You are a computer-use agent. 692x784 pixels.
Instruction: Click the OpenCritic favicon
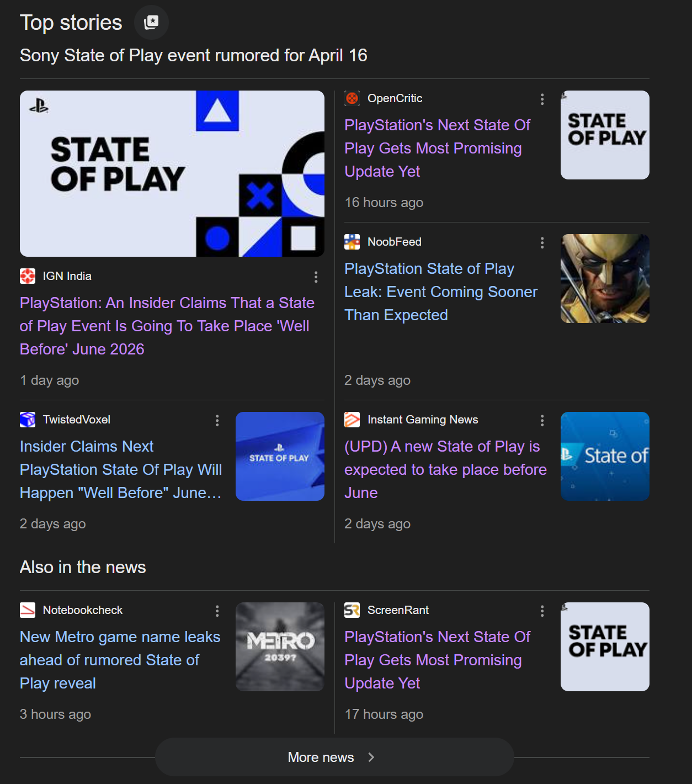tap(352, 98)
